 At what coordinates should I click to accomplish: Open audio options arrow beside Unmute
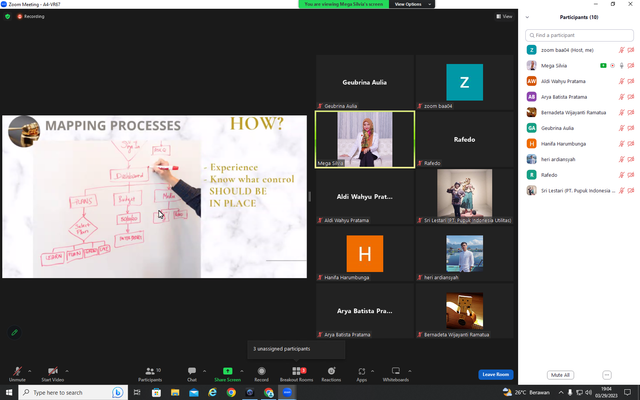click(x=29, y=371)
